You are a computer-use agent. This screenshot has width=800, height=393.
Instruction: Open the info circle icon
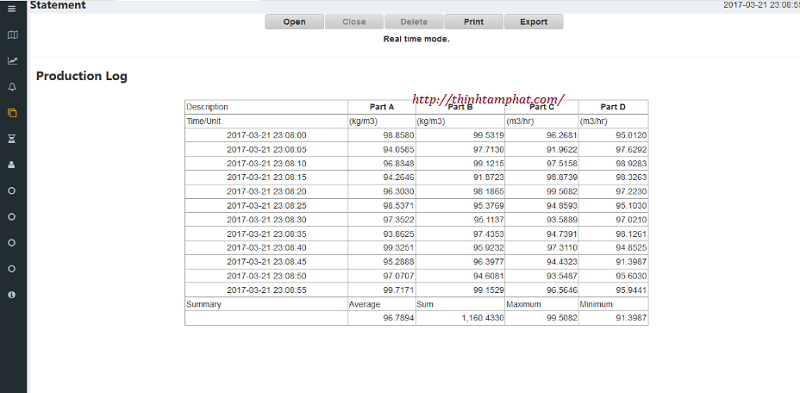[x=12, y=294]
